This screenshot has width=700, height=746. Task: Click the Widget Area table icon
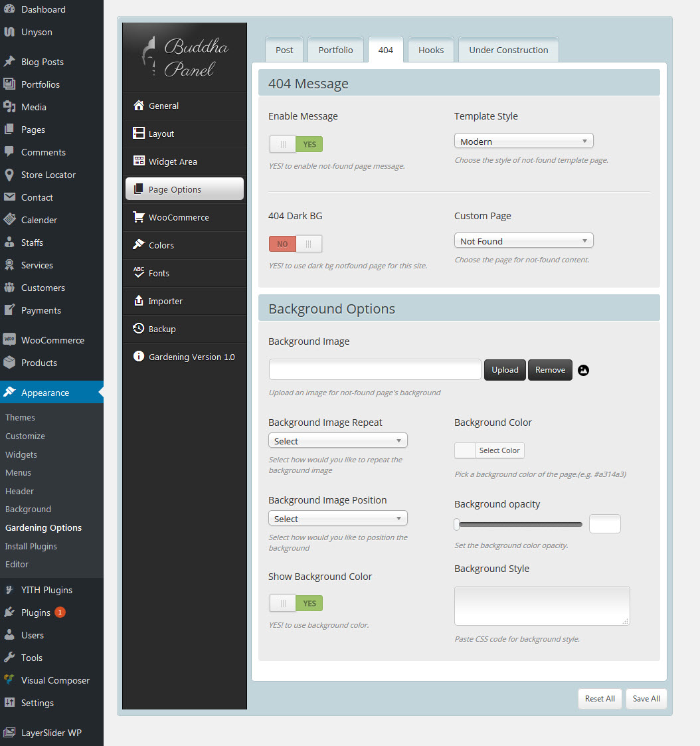(x=138, y=161)
